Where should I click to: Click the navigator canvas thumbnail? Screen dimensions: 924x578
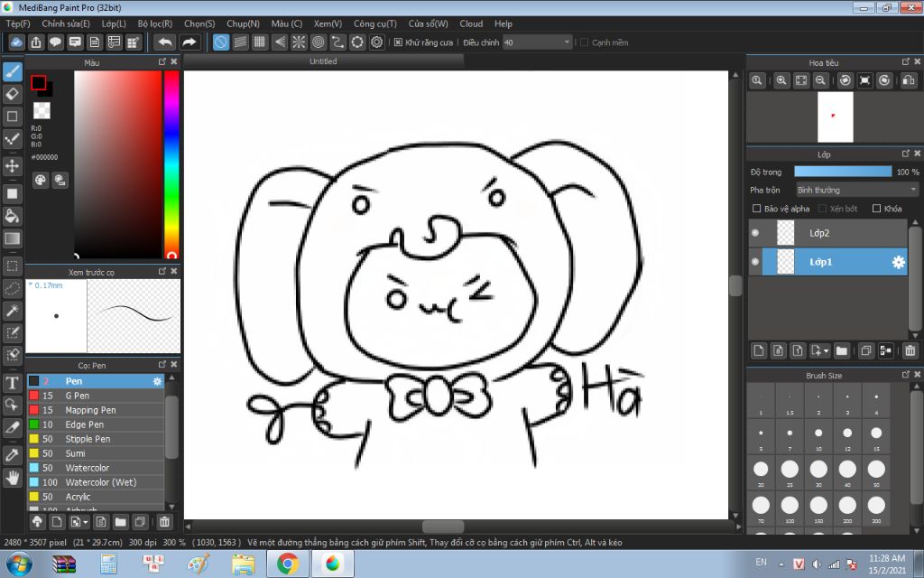point(835,117)
